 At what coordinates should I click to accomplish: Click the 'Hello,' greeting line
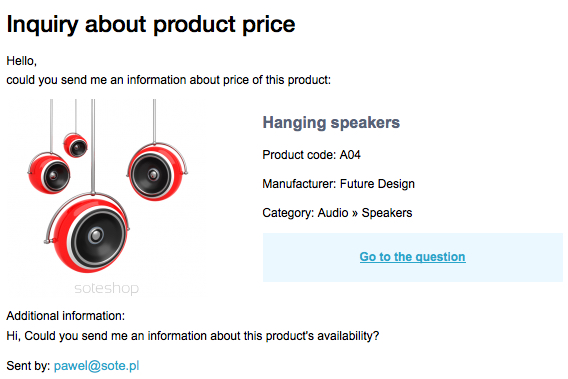pyautogui.click(x=22, y=61)
